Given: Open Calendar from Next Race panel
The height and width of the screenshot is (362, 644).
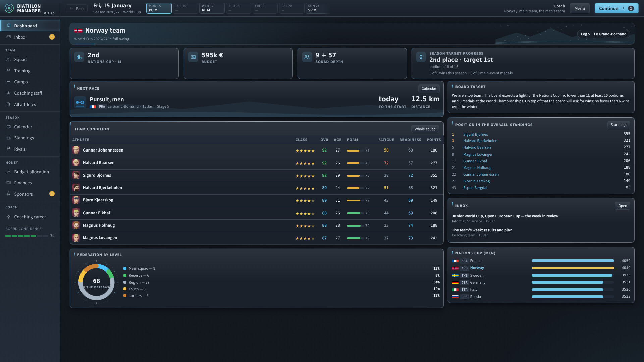Looking at the screenshot, I should click(x=429, y=88).
